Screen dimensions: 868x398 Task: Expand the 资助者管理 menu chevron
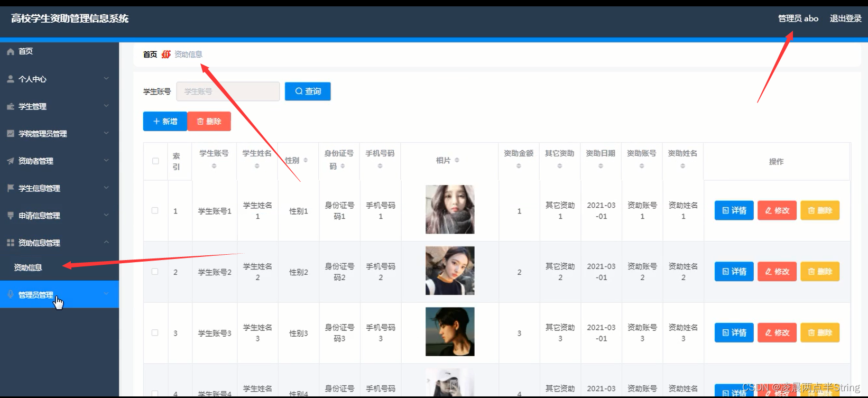click(106, 161)
